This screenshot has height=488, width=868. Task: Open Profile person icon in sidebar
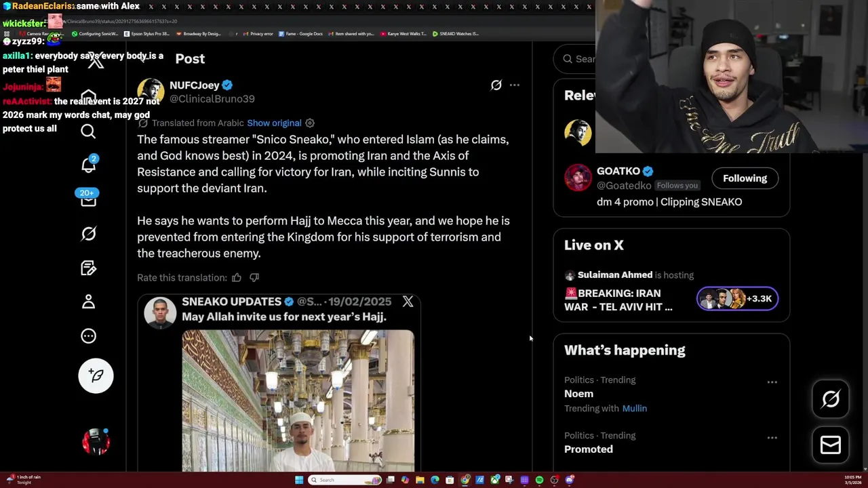(x=88, y=302)
